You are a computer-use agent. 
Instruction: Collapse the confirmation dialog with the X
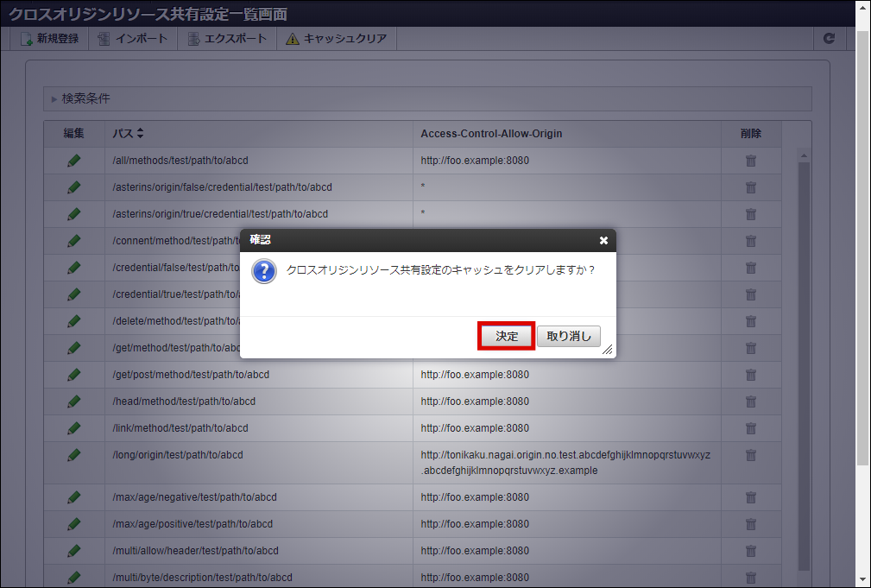(603, 241)
